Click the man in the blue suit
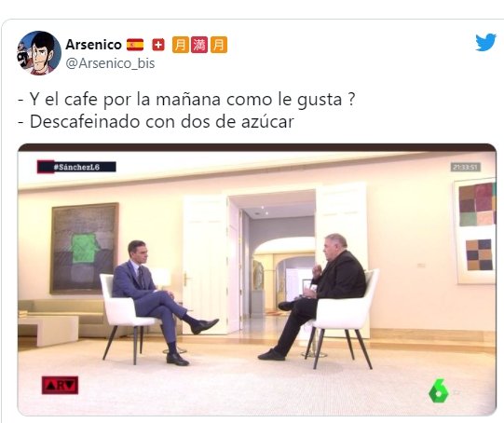Viewport: 504px width, 423px height. tap(161, 302)
